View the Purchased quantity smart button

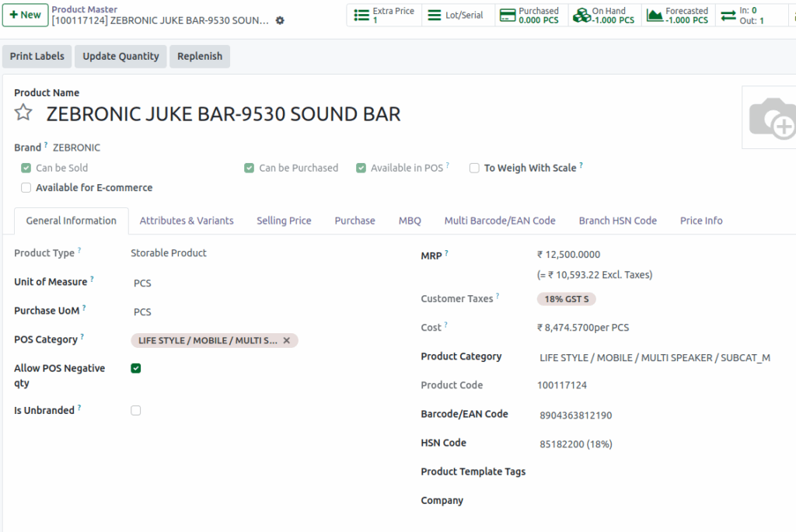pyautogui.click(x=529, y=14)
